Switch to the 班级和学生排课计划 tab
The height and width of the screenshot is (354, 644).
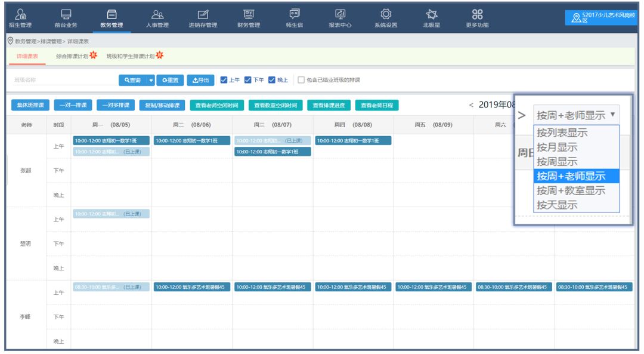point(130,56)
